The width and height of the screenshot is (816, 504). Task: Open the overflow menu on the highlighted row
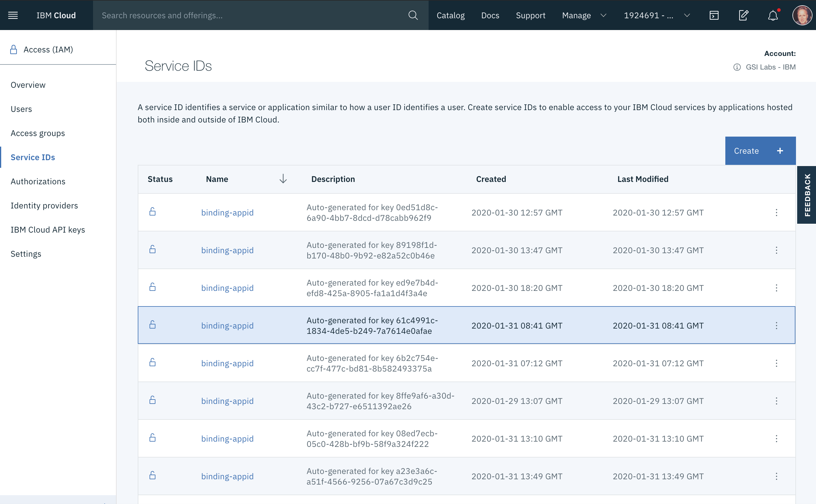(x=777, y=325)
